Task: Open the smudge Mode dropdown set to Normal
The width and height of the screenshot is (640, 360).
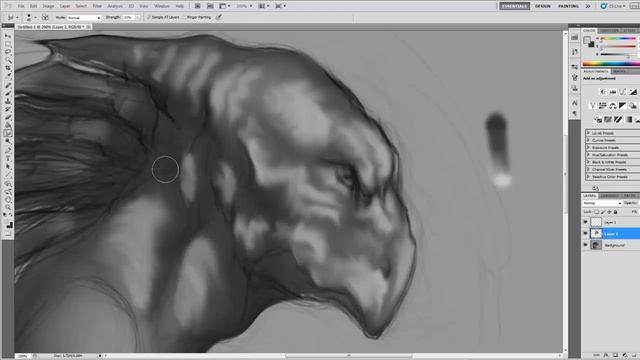Action: click(84, 18)
